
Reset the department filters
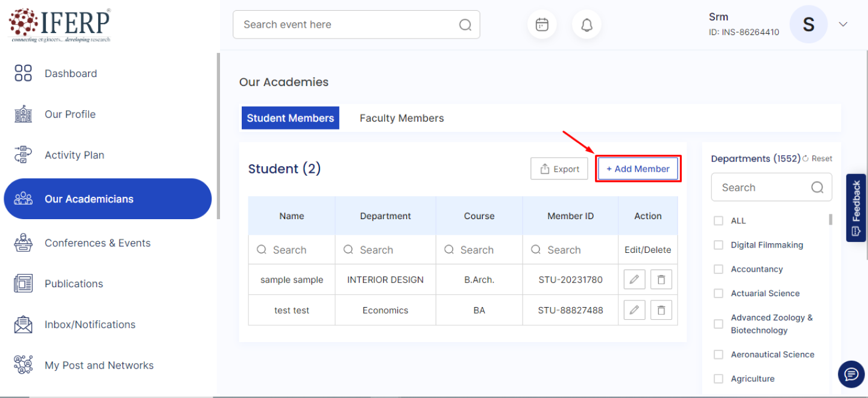(x=817, y=159)
